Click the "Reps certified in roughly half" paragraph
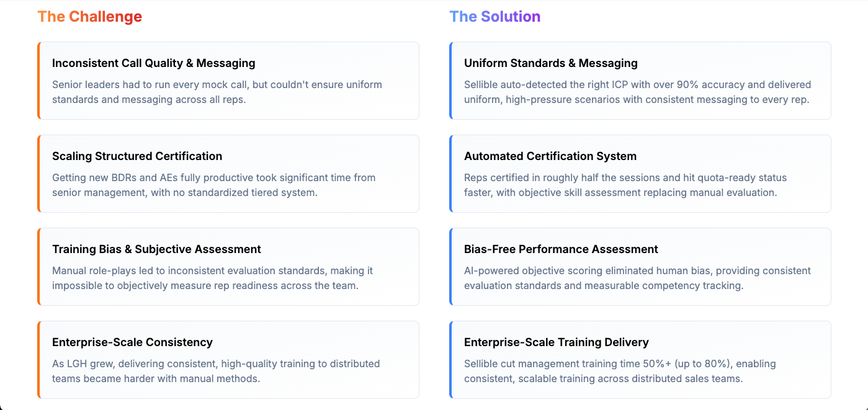 tap(625, 185)
